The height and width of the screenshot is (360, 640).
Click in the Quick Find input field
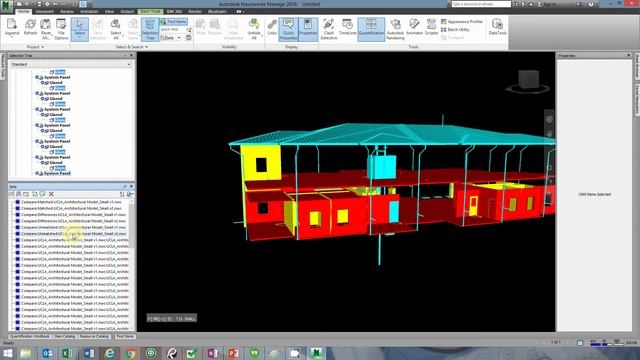[173, 29]
